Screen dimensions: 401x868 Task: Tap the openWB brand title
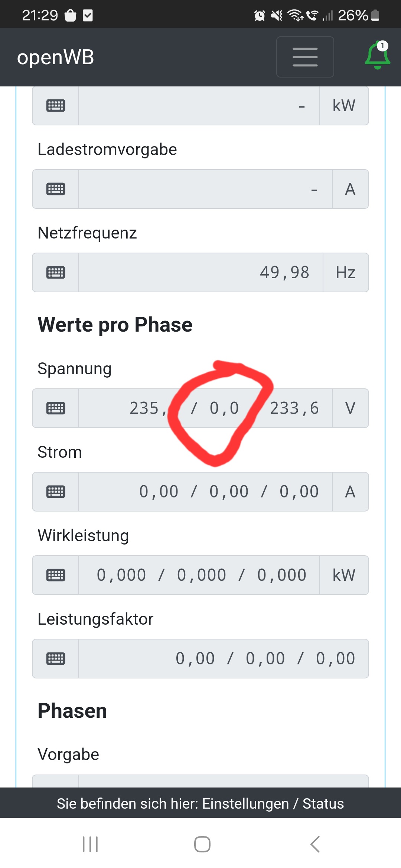coord(56,57)
